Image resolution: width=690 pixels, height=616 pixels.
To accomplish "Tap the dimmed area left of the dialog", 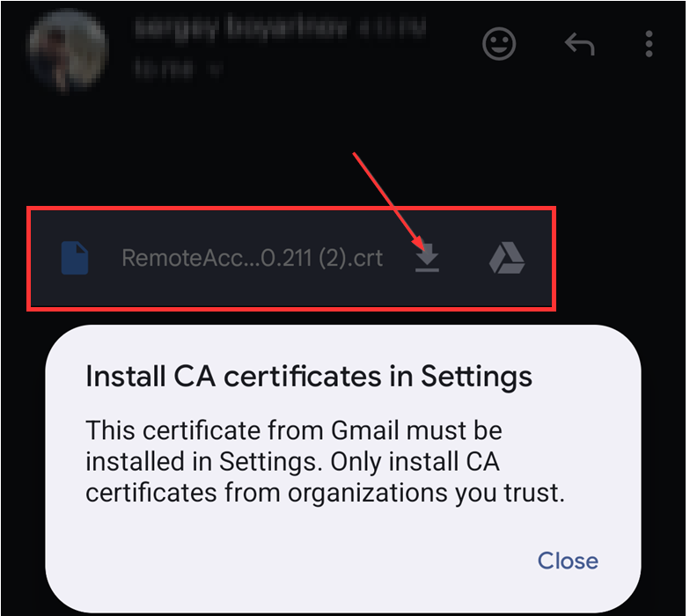I will click(23, 466).
